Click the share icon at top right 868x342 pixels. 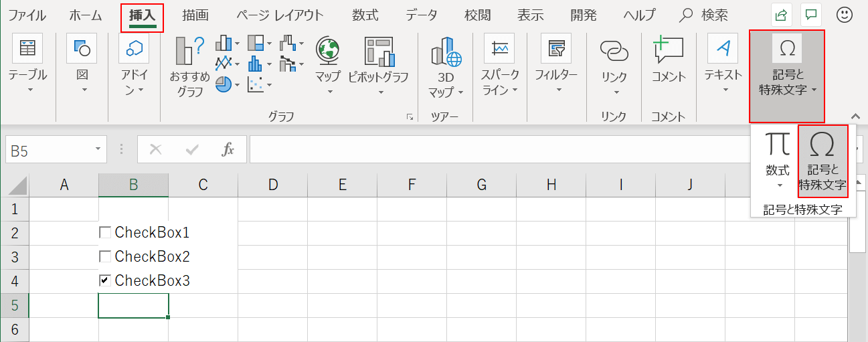point(780,14)
